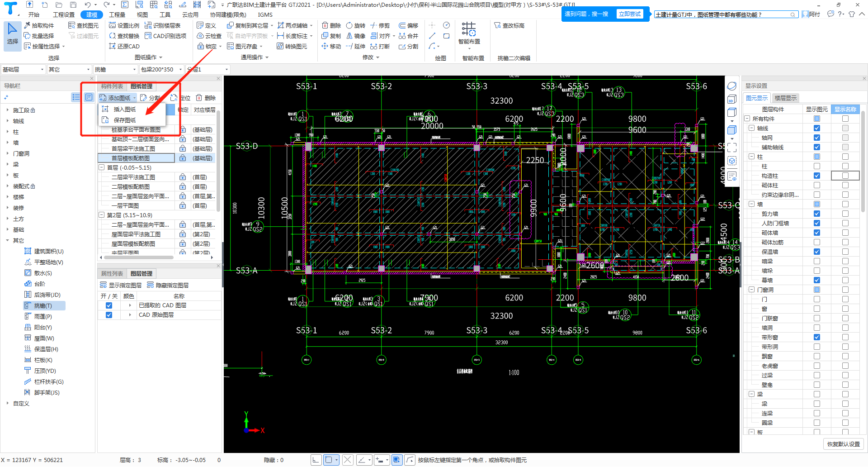
Task: Switch to the 工程量 ribbon tab
Action: coord(117,14)
